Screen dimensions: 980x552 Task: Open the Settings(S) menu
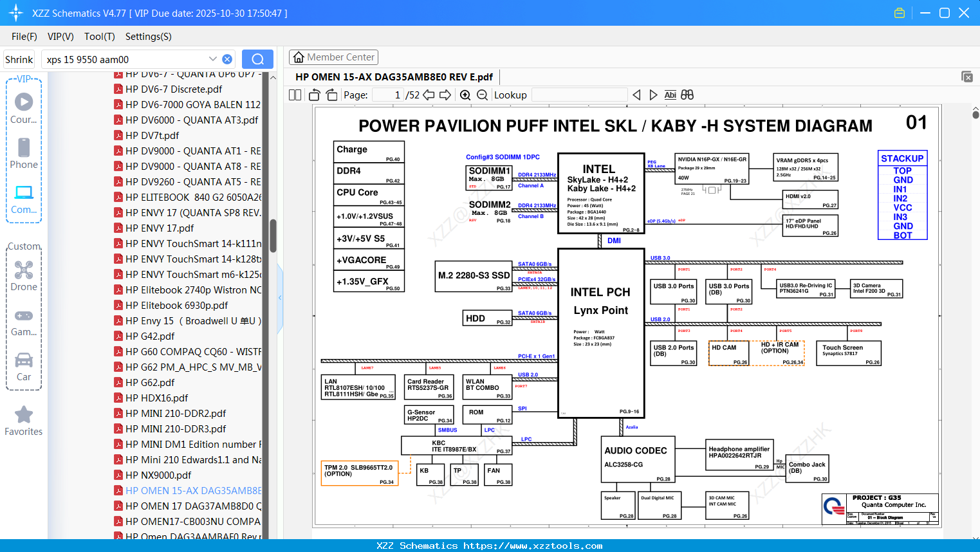(x=149, y=37)
